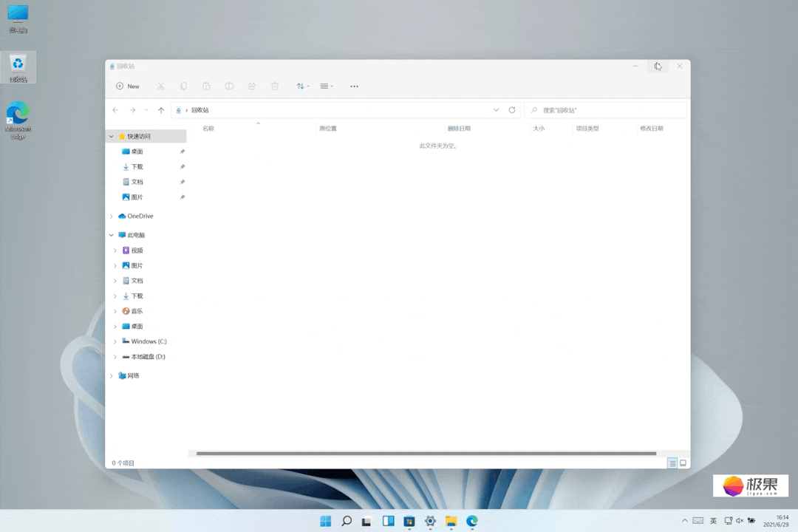
Task: Sort by the 原位置 column header
Action: (328, 129)
